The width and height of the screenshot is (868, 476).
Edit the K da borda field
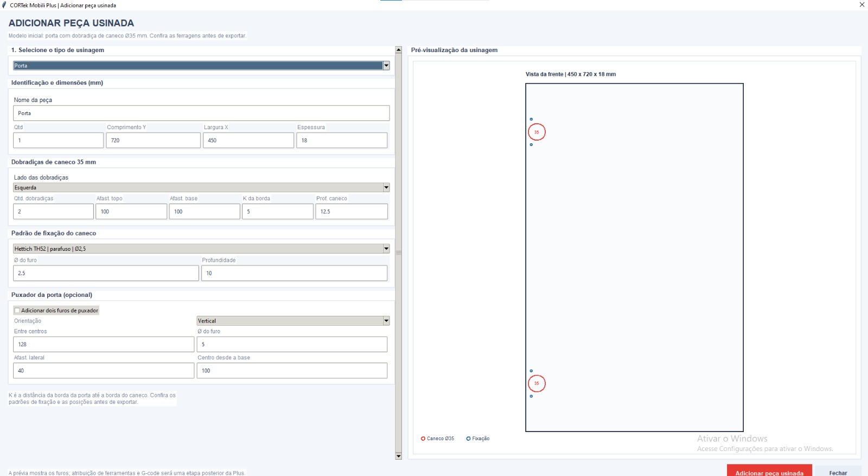(278, 211)
